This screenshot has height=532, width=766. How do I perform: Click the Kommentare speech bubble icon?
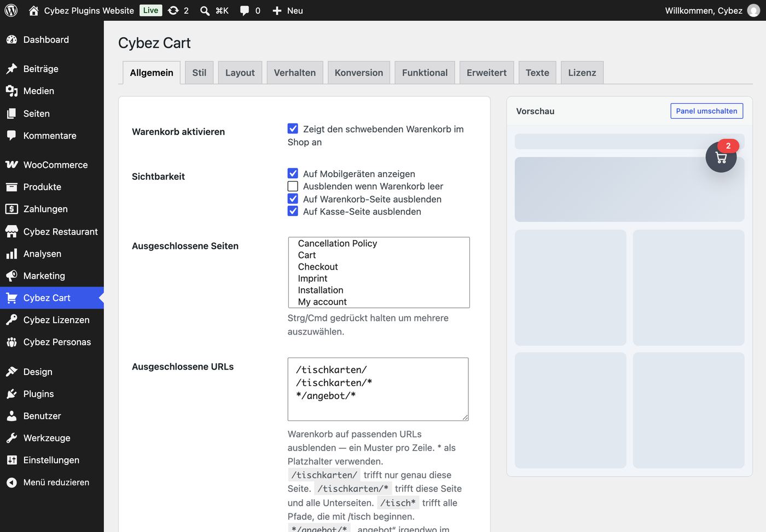pyautogui.click(x=11, y=136)
